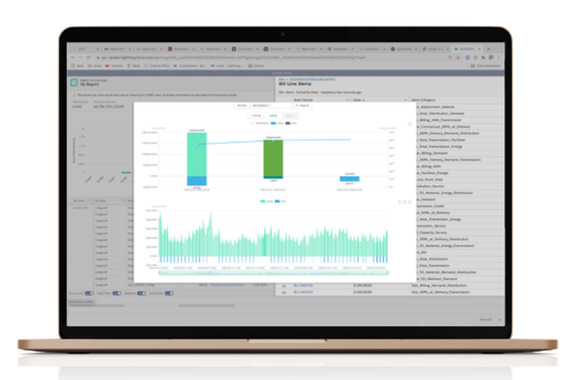The height and width of the screenshot is (380, 588).
Task: Click the browser back arrow
Action: [73, 58]
